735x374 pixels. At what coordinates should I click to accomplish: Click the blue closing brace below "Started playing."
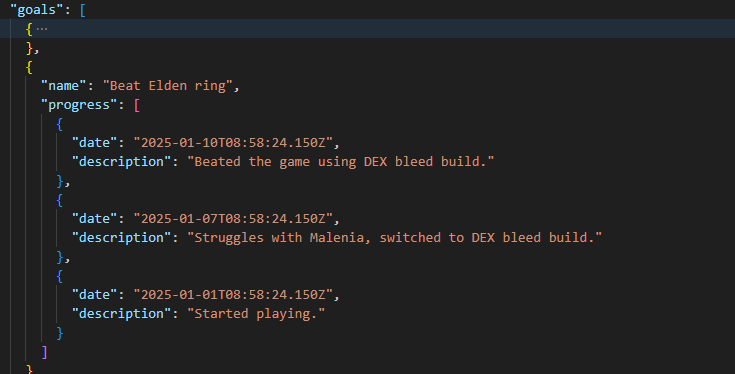click(60, 333)
